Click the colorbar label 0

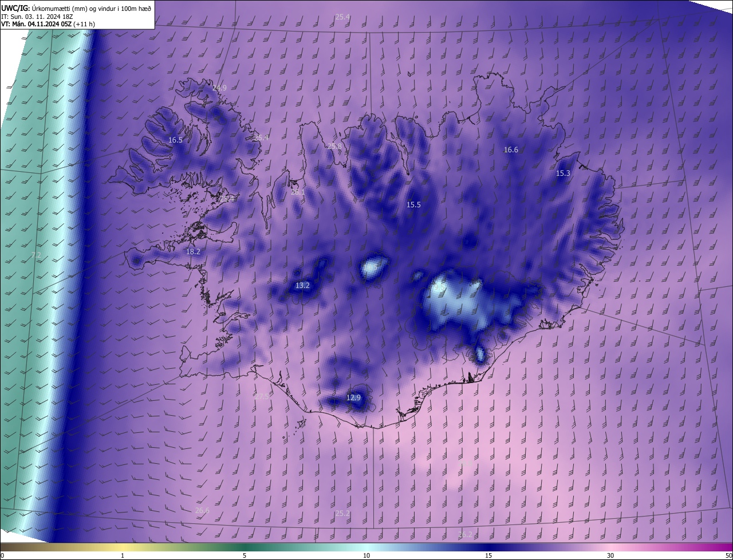pos(2,556)
